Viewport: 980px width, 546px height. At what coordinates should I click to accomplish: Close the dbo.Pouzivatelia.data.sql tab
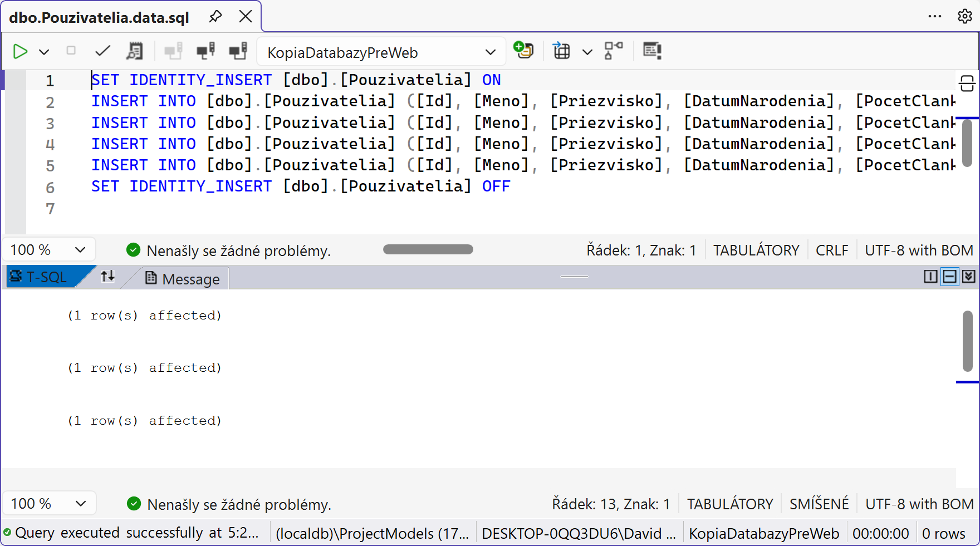point(246,17)
